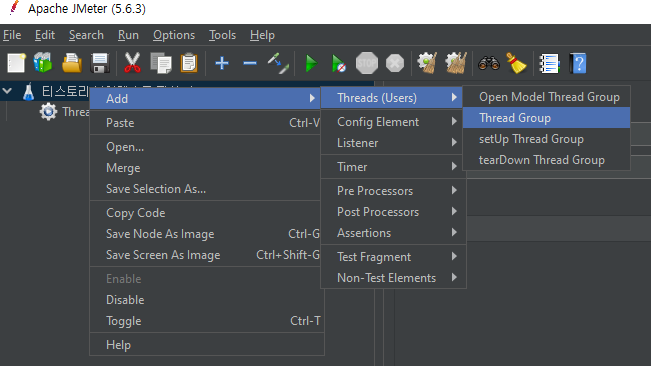Collapse the Test Plan tree node chevron

(x=7, y=90)
